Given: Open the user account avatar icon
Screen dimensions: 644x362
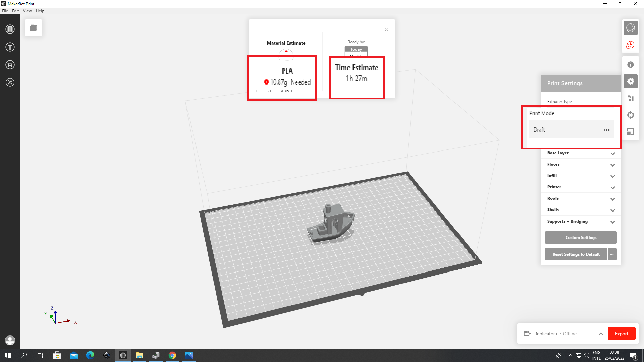Looking at the screenshot, I should 10,340.
